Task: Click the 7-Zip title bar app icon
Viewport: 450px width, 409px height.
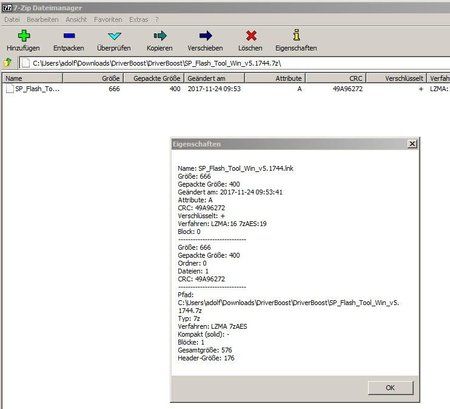Action: tap(7, 8)
